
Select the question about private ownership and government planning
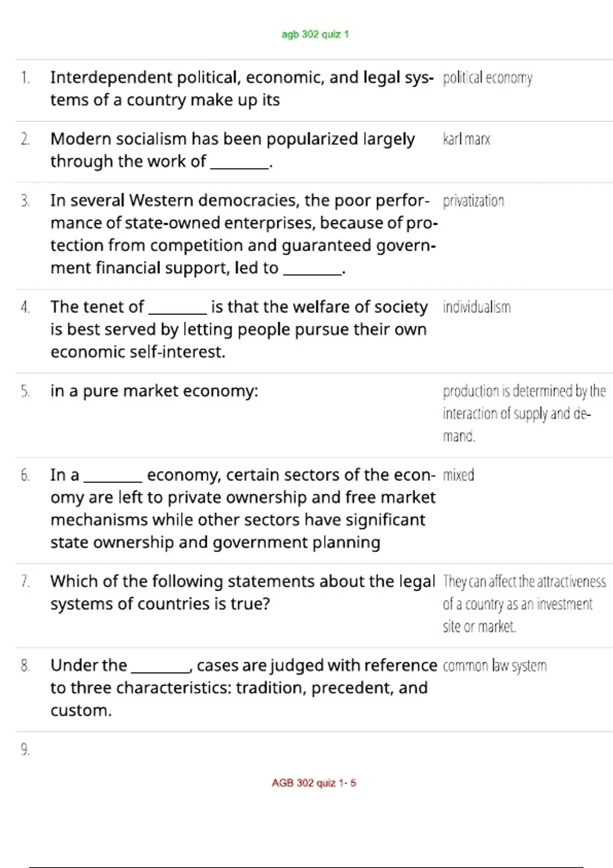[243, 509]
